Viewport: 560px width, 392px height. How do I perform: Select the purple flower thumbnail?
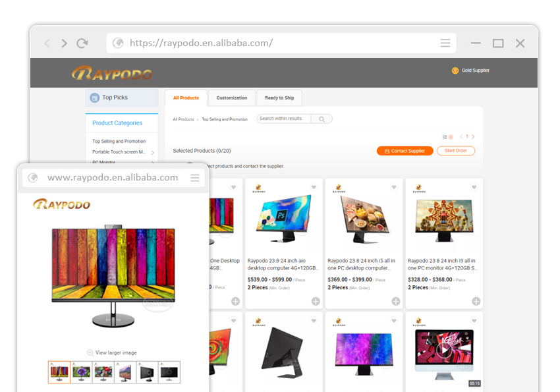(82, 372)
